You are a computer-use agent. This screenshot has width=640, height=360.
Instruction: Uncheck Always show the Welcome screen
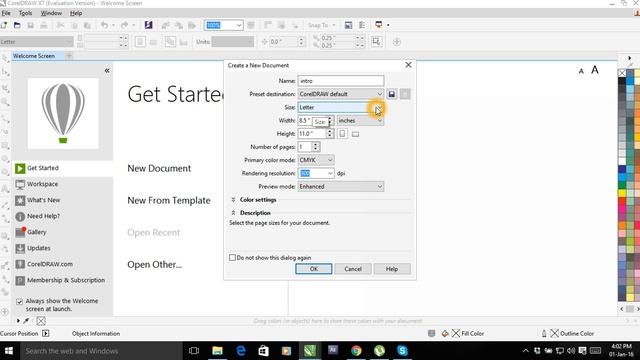pos(19,302)
